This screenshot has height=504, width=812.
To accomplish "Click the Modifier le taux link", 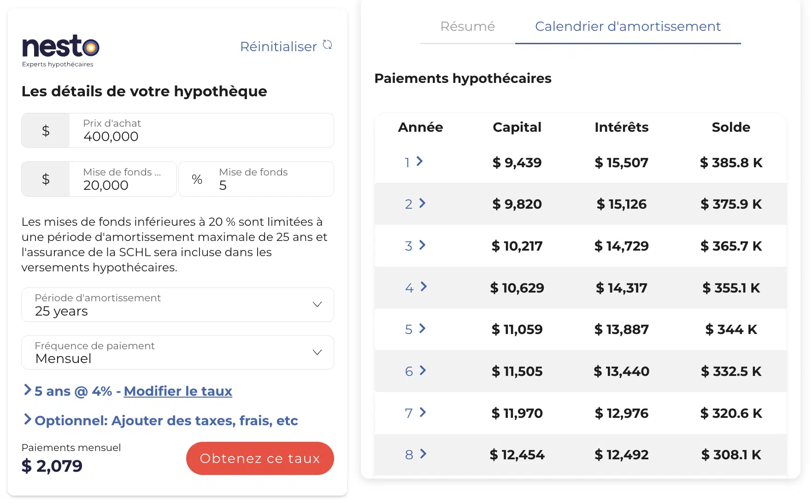I will (178, 391).
